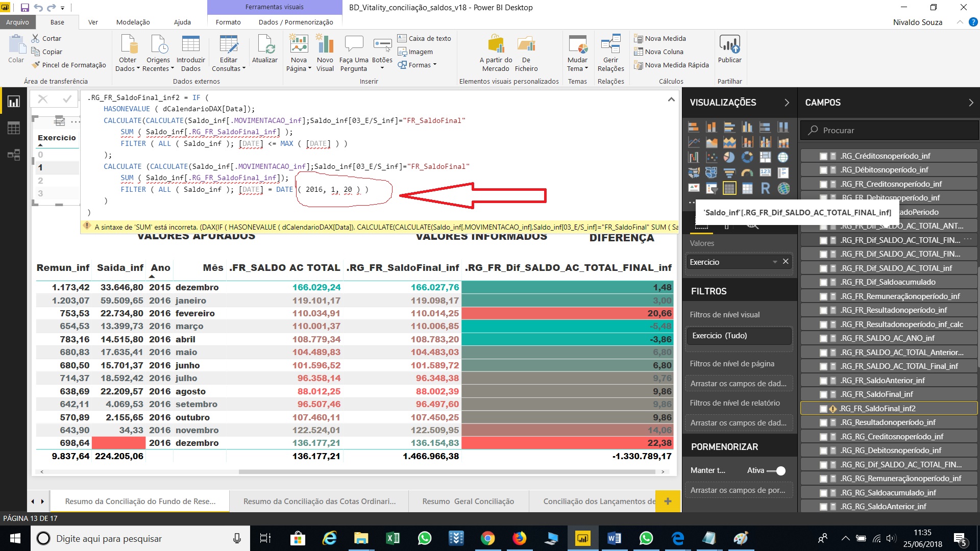
Task: Collapse the Visualizações pane chevron
Action: pyautogui.click(x=787, y=103)
